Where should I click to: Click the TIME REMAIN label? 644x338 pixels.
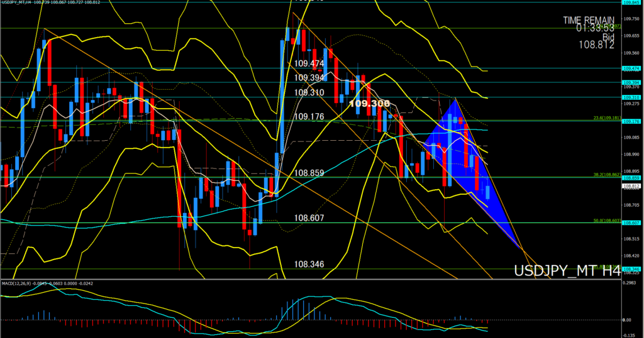tap(589, 20)
